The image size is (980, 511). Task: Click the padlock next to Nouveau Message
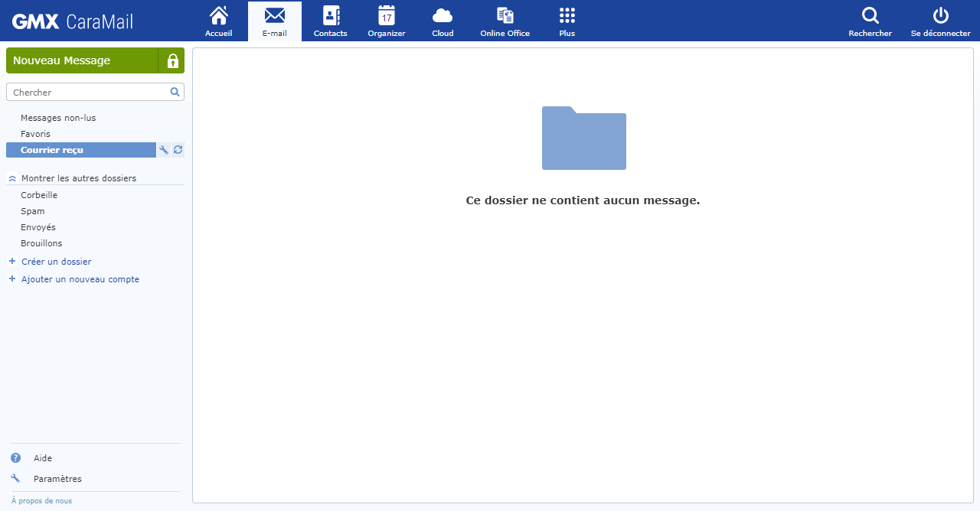171,60
